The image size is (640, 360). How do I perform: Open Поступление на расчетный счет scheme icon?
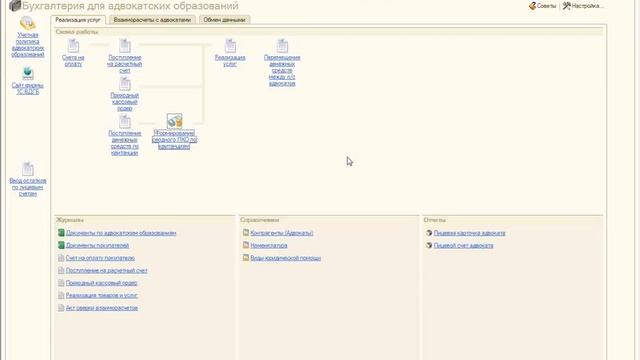(x=125, y=46)
